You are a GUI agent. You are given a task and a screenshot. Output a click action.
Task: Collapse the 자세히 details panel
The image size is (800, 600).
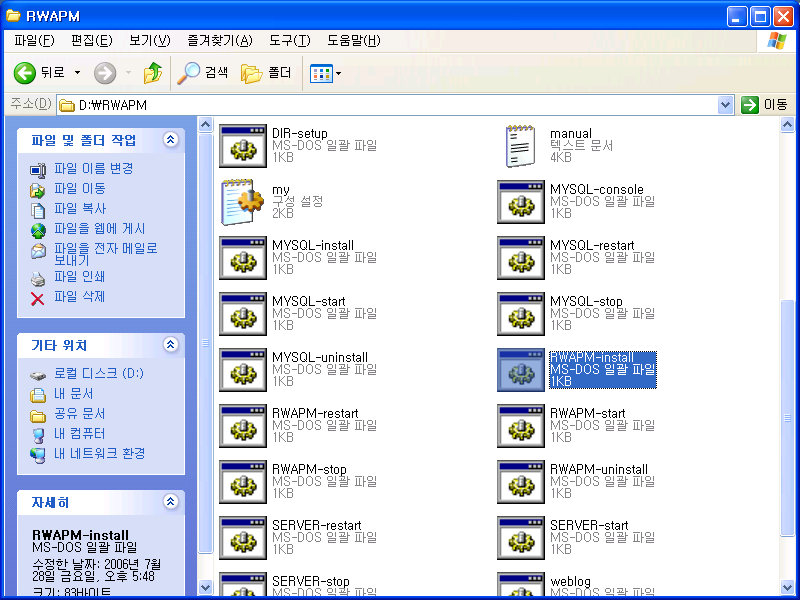point(170,502)
